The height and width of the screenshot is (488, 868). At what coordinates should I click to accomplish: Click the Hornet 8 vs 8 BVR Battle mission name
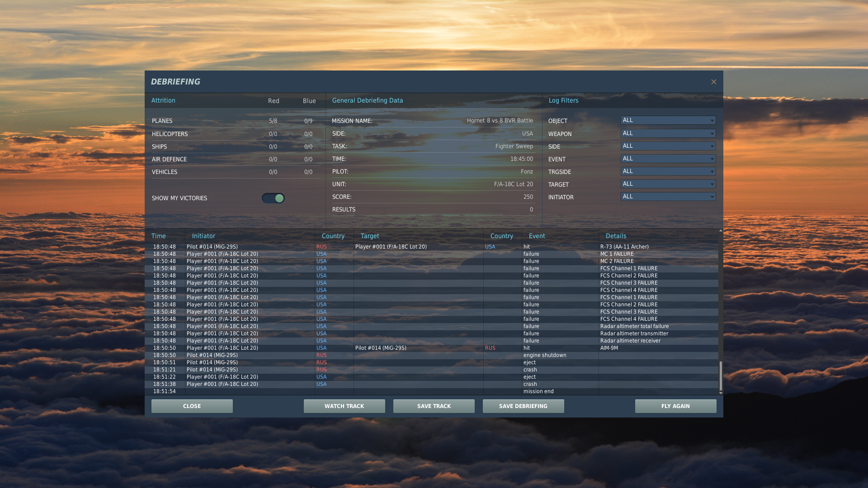pyautogui.click(x=500, y=121)
